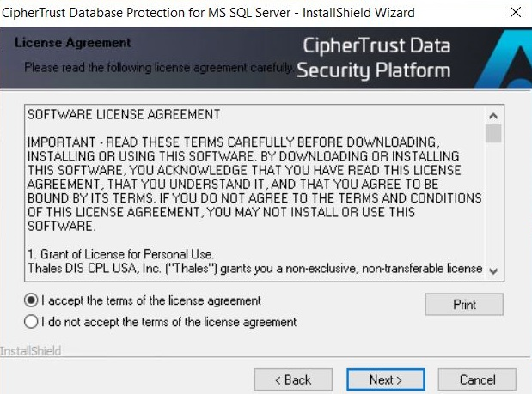Image resolution: width=532 pixels, height=394 pixels.
Task: Click the window title bar text
Action: point(208,13)
